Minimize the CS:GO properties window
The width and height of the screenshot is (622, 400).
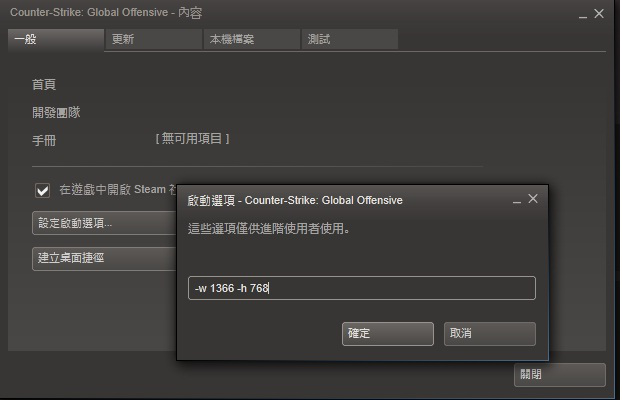click(583, 17)
